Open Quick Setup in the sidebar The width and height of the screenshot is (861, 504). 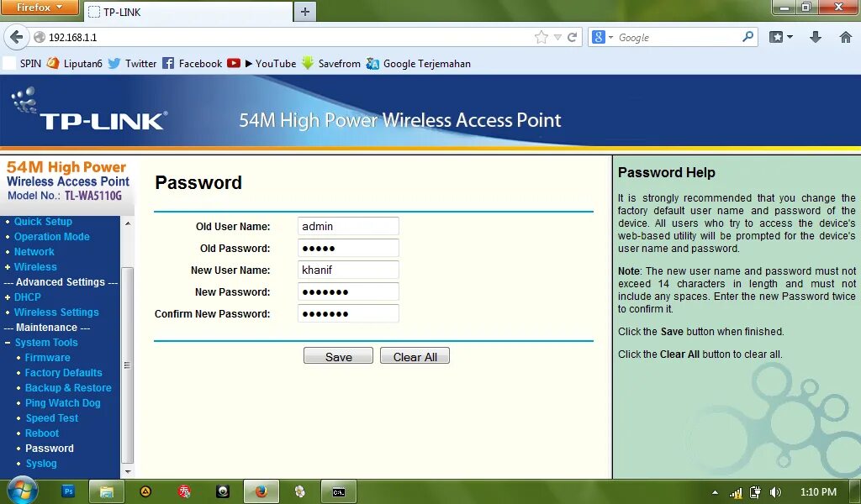[x=43, y=222]
